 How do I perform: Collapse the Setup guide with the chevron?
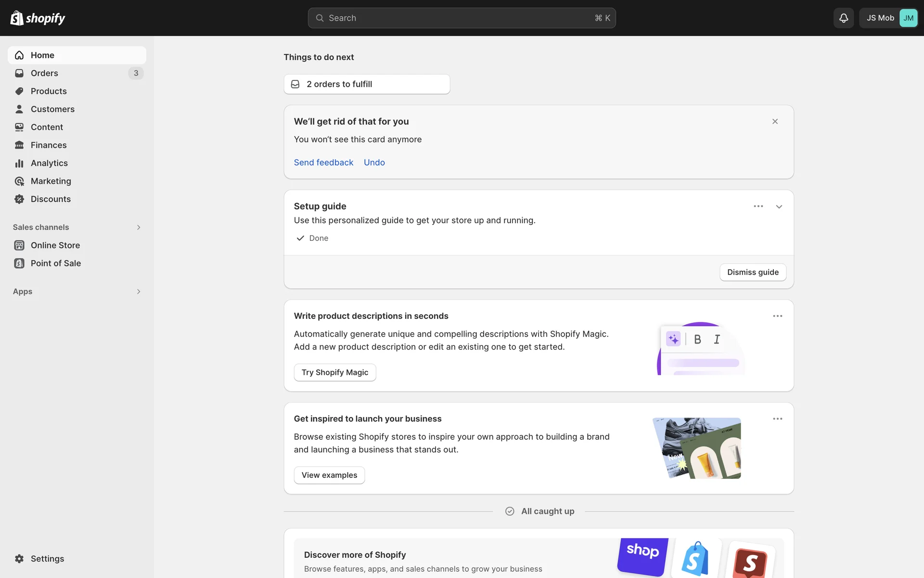pyautogui.click(x=779, y=207)
